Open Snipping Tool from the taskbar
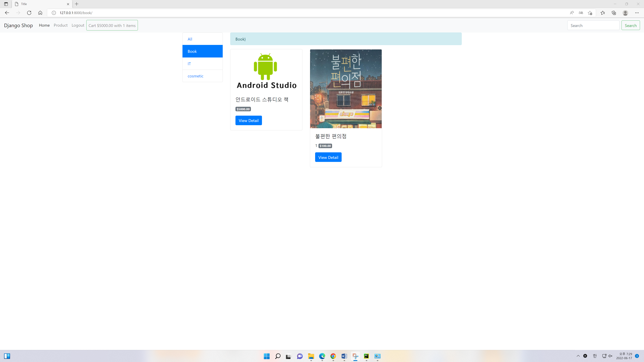The width and height of the screenshot is (644, 362). [x=355, y=356]
